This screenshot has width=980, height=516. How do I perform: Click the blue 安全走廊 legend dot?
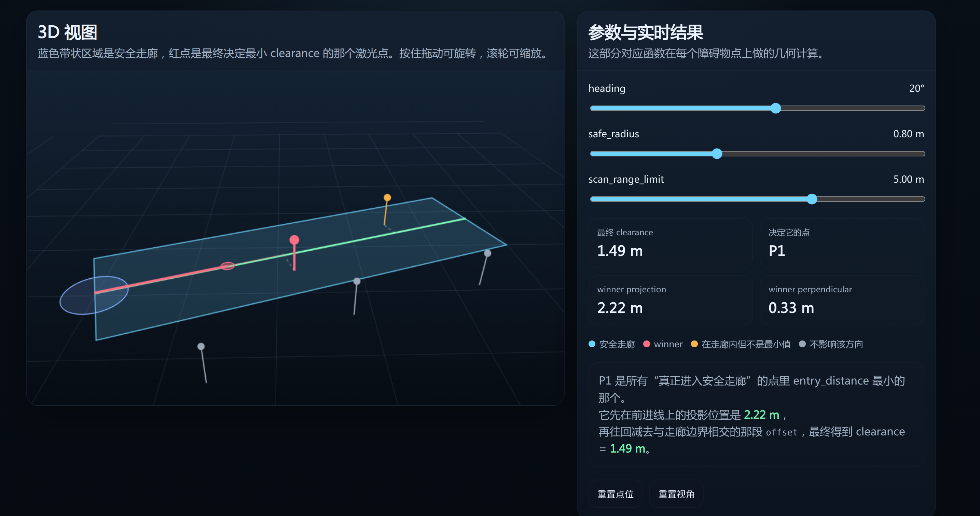[592, 344]
